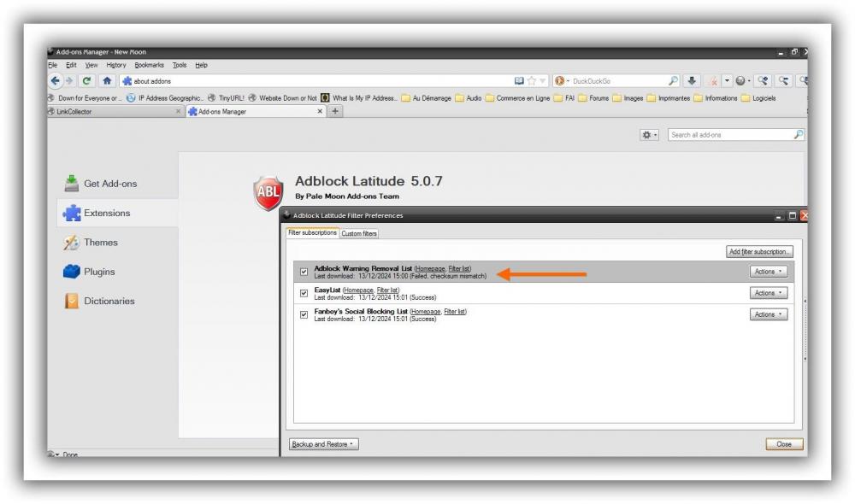Show the Dictionaries category
Image resolution: width=855 pixels, height=504 pixels.
109,301
